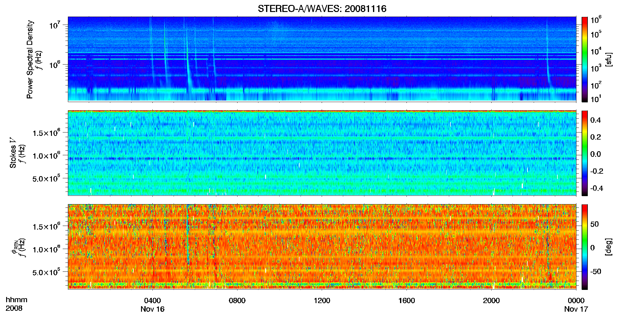Click the [sfu] colorbar unit label
This screenshot has height=332, width=644.
pos(609,59)
